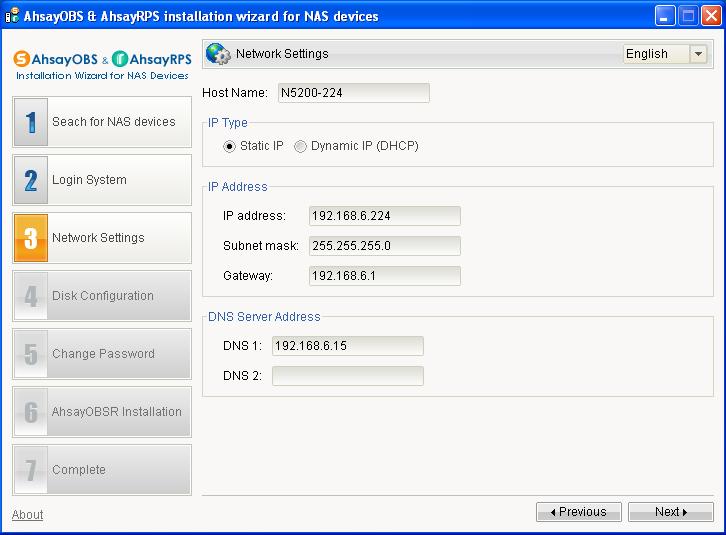
Task: Click the empty DNS 2 field
Action: (348, 376)
